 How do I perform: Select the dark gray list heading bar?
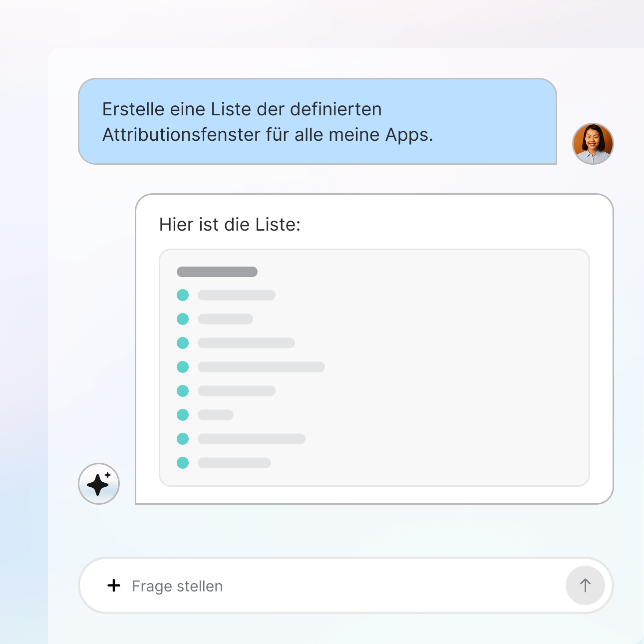(x=217, y=272)
